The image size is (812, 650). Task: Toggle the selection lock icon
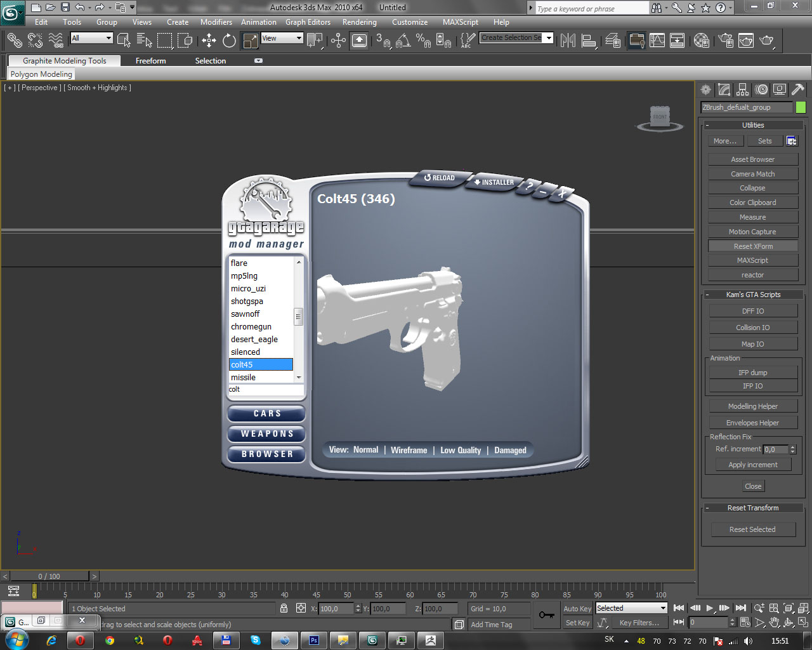[284, 608]
